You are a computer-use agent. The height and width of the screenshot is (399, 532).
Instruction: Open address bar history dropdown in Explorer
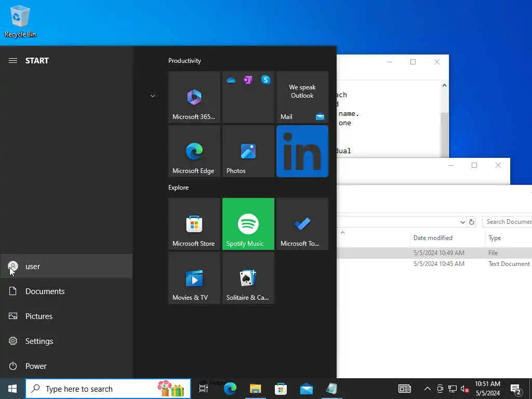click(x=462, y=222)
